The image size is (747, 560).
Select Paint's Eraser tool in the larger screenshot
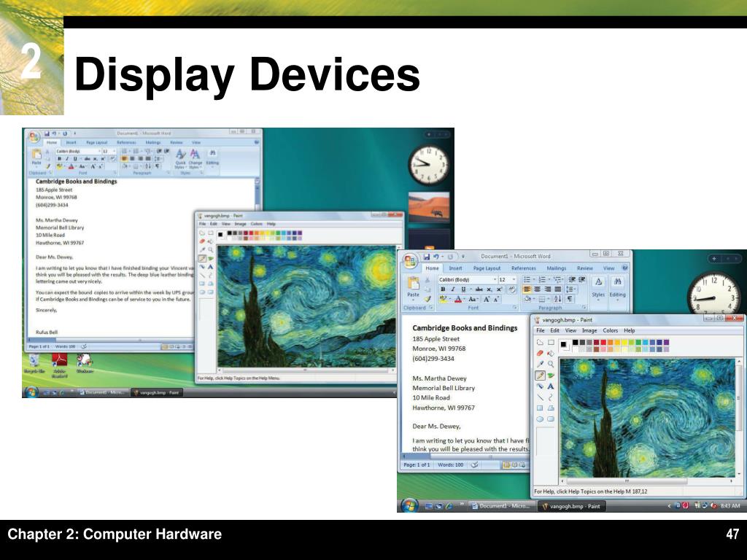(540, 353)
